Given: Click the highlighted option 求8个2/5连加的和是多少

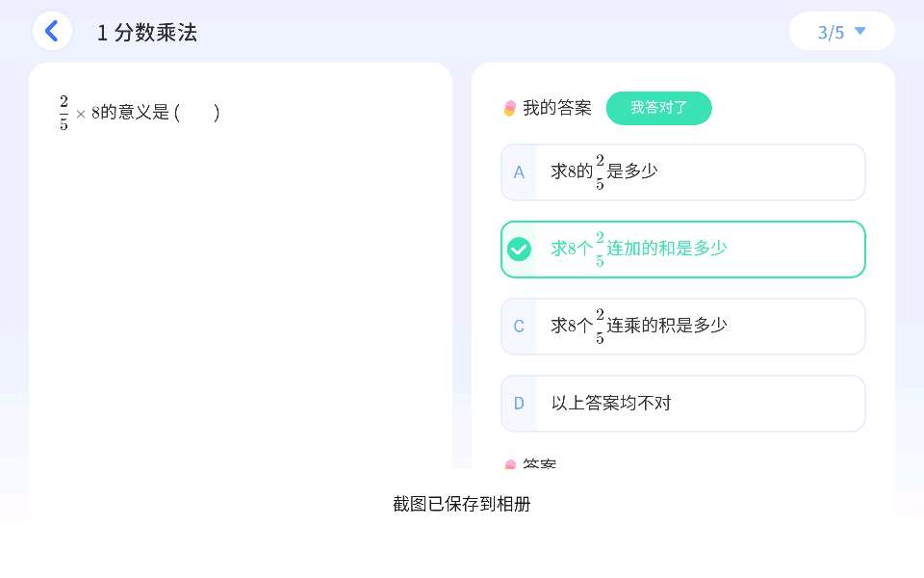Looking at the screenshot, I should [x=682, y=250].
